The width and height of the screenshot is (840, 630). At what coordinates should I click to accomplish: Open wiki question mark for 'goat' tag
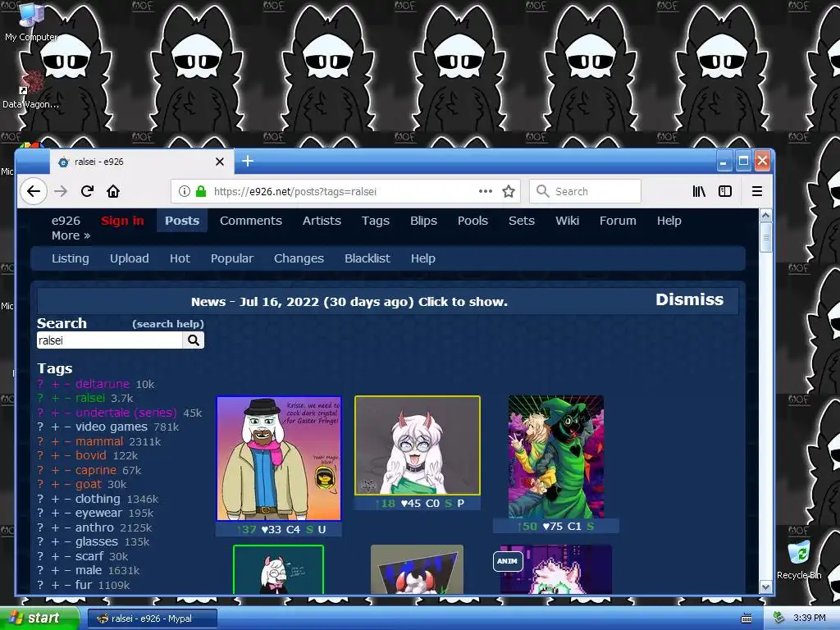40,484
